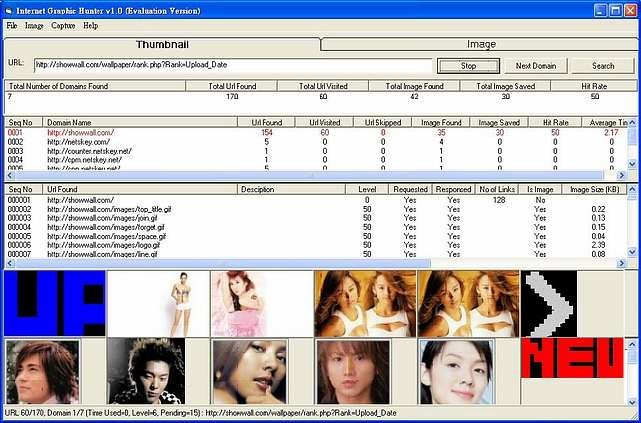This screenshot has height=423, width=641.
Task: Click the Level column header
Action: coord(367,189)
